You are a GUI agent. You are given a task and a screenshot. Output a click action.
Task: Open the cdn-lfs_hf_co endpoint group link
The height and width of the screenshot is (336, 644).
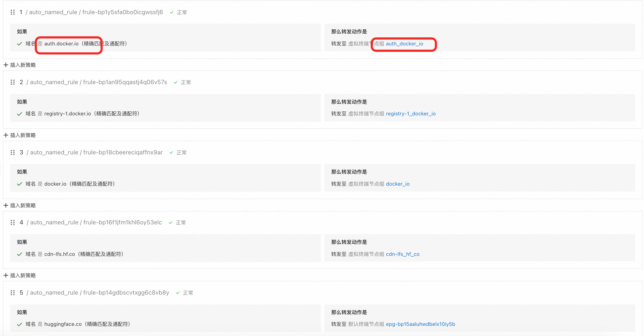tap(403, 254)
